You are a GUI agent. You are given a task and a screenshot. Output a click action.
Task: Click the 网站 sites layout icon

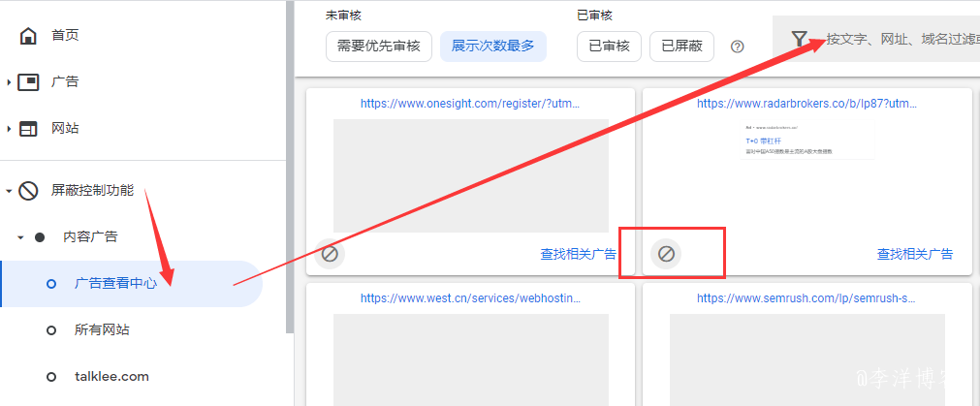[28, 129]
